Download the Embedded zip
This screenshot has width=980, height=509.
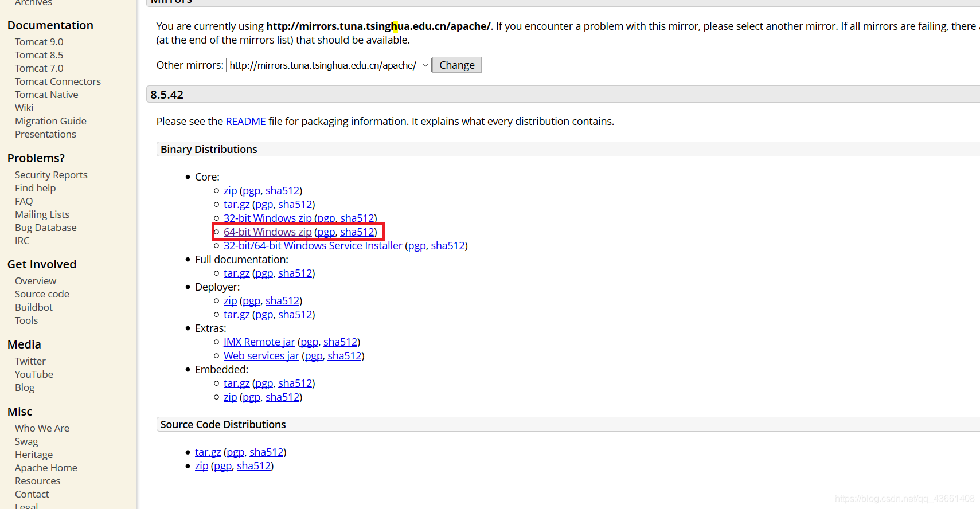[230, 397]
